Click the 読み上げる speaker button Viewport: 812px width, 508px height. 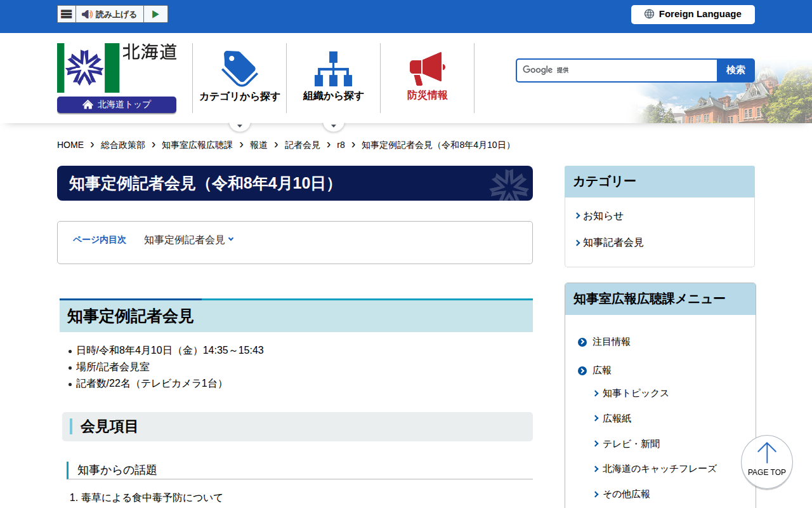pos(109,14)
